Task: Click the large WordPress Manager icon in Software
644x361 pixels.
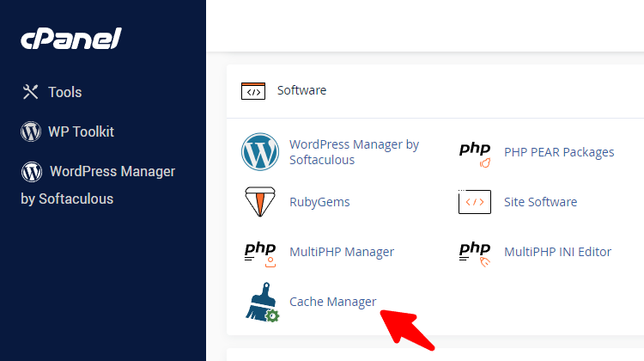Action: coord(260,152)
